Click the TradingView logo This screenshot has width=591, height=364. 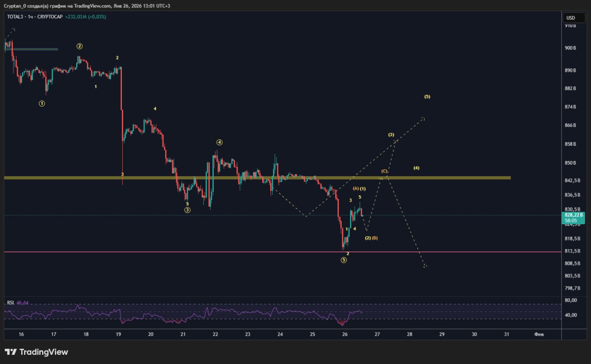[x=36, y=352]
